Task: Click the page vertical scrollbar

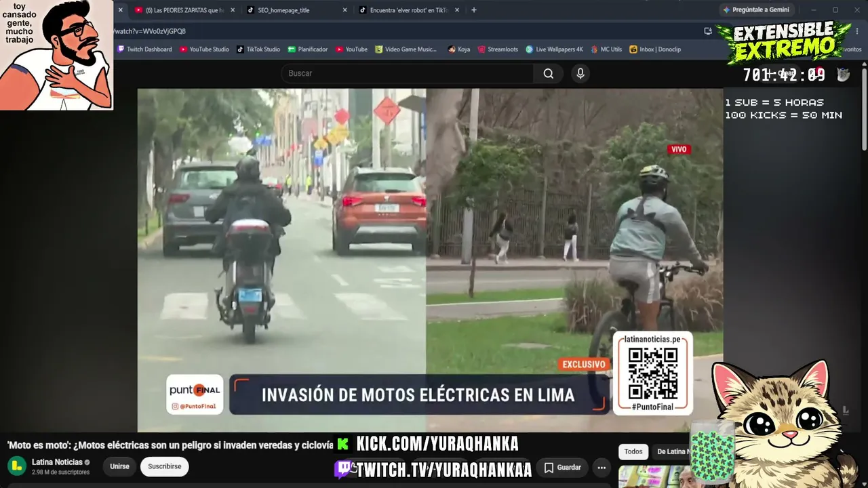Action: click(x=864, y=108)
